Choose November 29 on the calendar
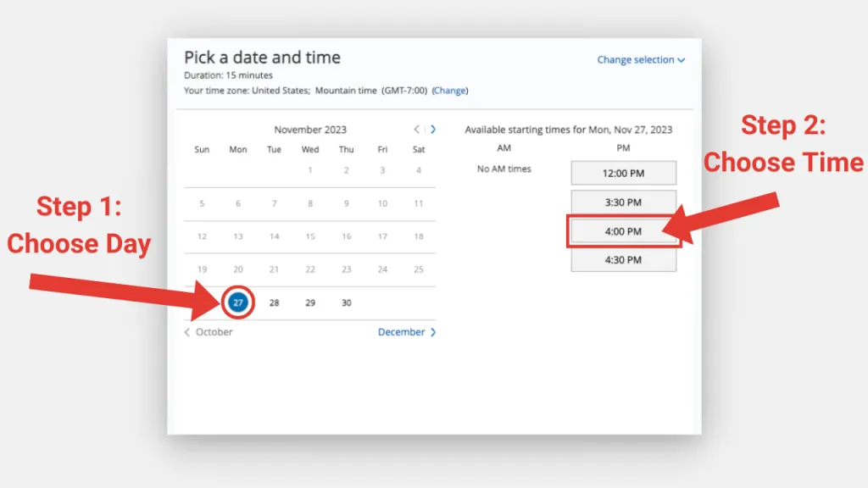Image resolution: width=868 pixels, height=488 pixels. (x=310, y=303)
